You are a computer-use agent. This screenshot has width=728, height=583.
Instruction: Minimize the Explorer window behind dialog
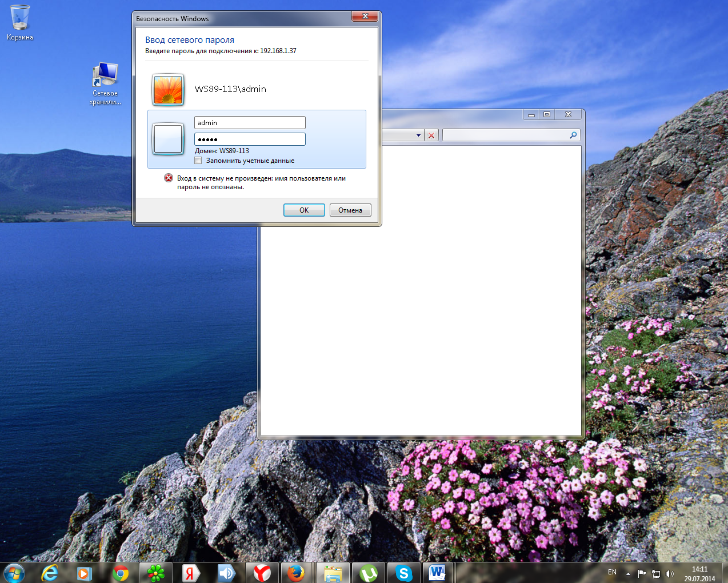tap(531, 114)
